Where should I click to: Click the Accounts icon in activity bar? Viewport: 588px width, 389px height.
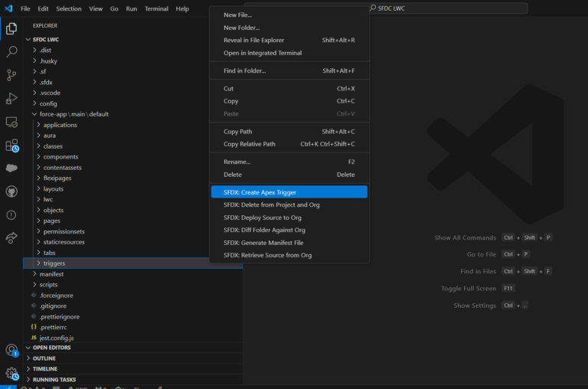pyautogui.click(x=11, y=350)
